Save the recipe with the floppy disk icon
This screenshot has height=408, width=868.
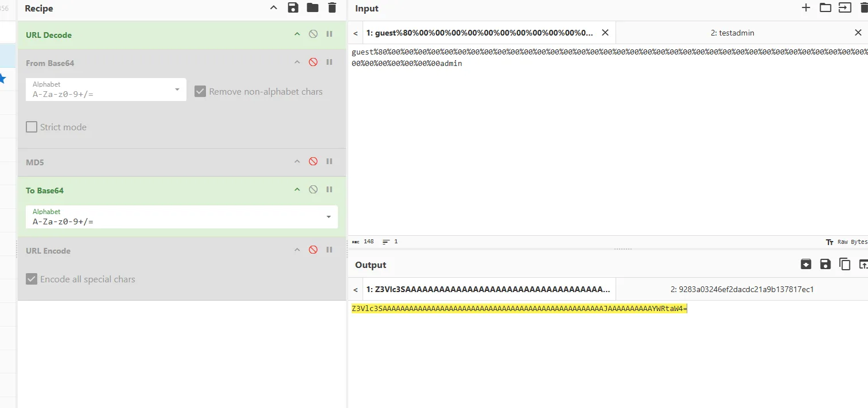pos(293,8)
